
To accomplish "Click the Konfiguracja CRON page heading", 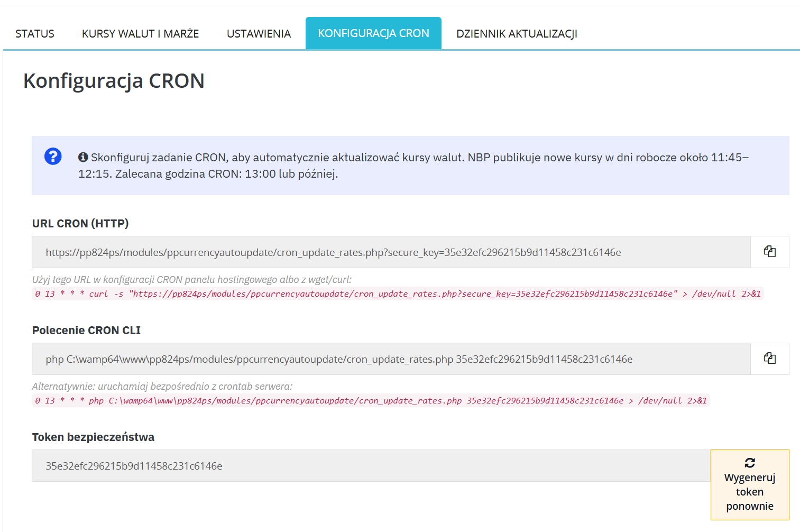I will point(114,80).
